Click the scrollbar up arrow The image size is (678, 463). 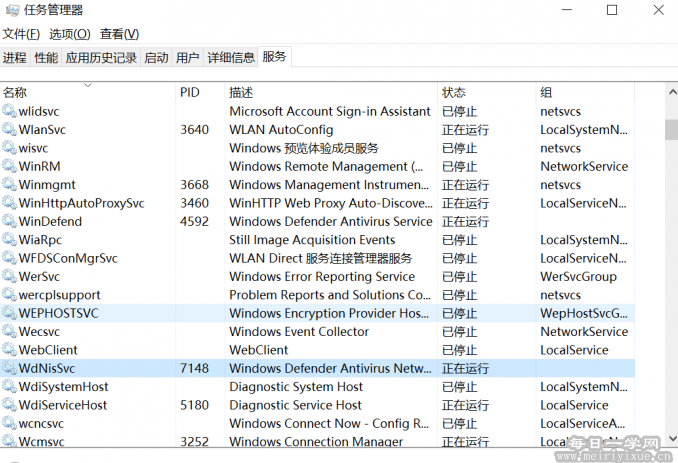[672, 92]
